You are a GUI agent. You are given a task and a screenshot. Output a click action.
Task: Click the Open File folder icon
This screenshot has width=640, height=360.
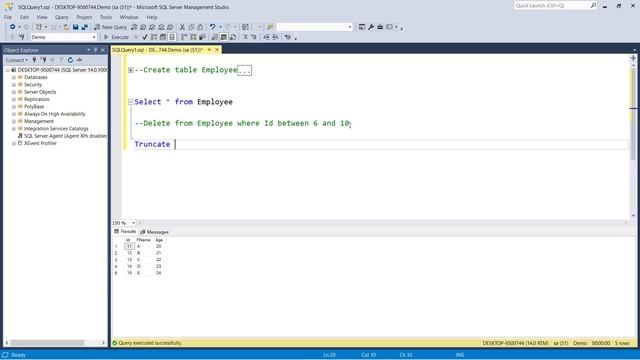pos(66,27)
